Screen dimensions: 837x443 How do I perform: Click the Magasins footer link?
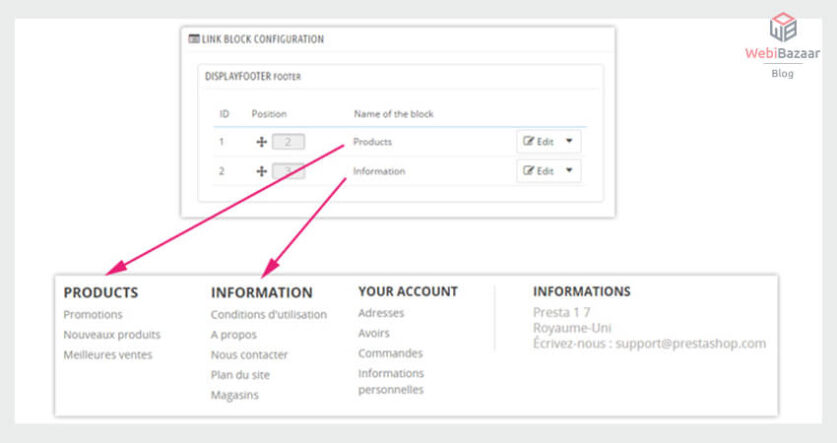[234, 395]
